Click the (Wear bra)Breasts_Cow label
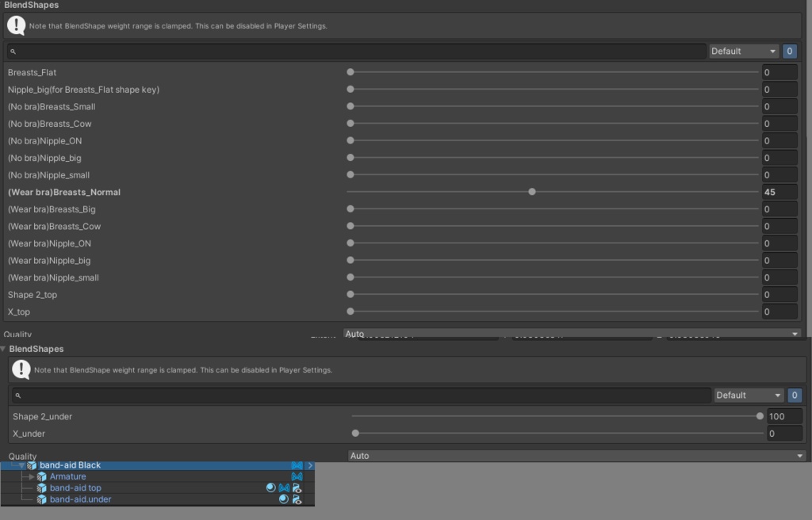 55,227
